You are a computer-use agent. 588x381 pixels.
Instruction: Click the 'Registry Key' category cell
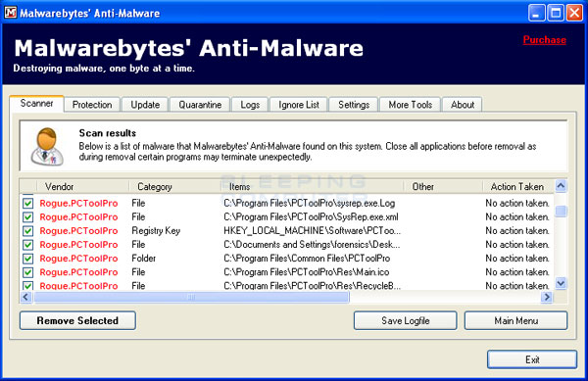[156, 231]
